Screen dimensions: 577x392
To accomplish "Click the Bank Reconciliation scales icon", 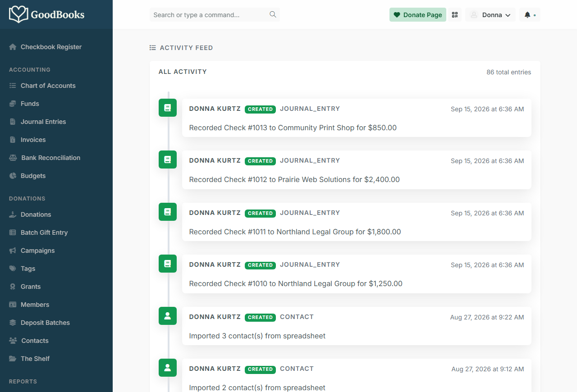I will (13, 158).
